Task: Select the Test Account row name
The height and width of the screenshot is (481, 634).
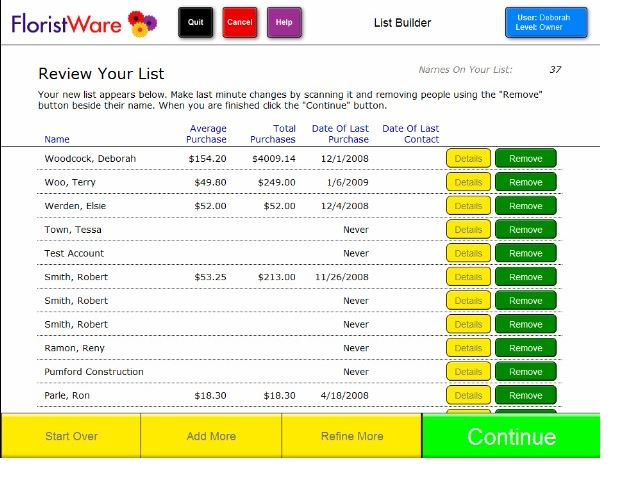Action: [74, 253]
